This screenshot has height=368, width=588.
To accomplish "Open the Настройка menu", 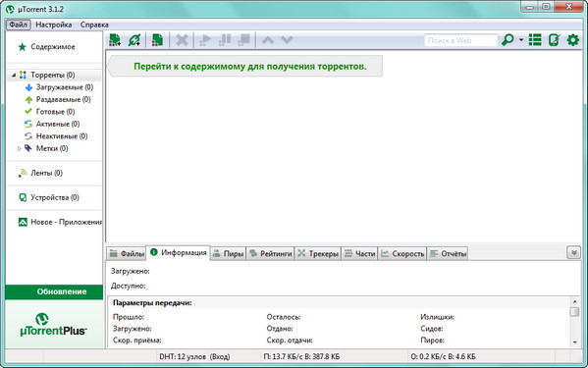I will tap(54, 25).
